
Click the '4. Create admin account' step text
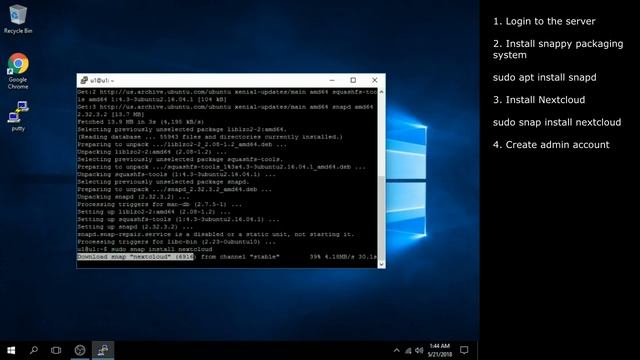coord(551,145)
